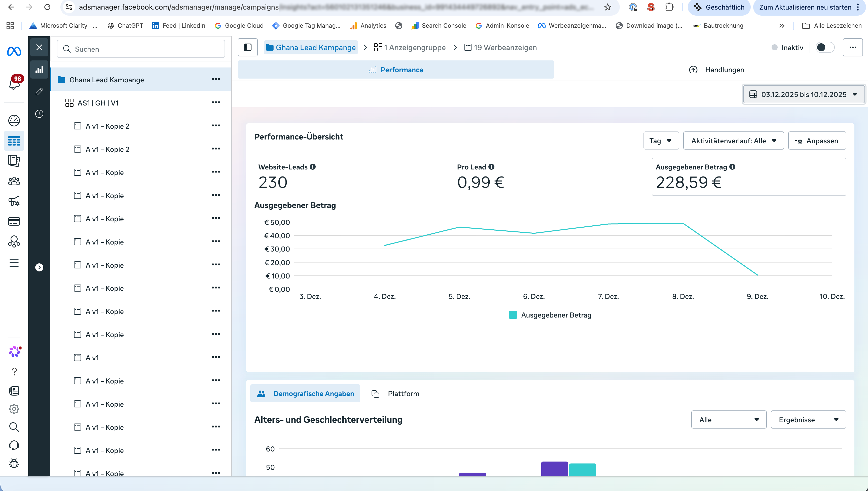868x491 pixels.
Task: Click the pencil edit icon
Action: pyautogui.click(x=39, y=92)
